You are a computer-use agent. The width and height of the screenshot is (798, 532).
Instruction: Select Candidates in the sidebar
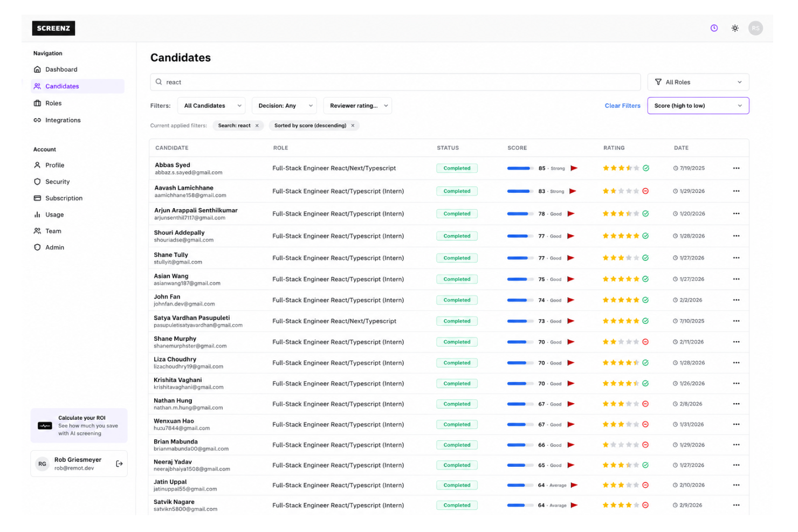click(x=78, y=86)
